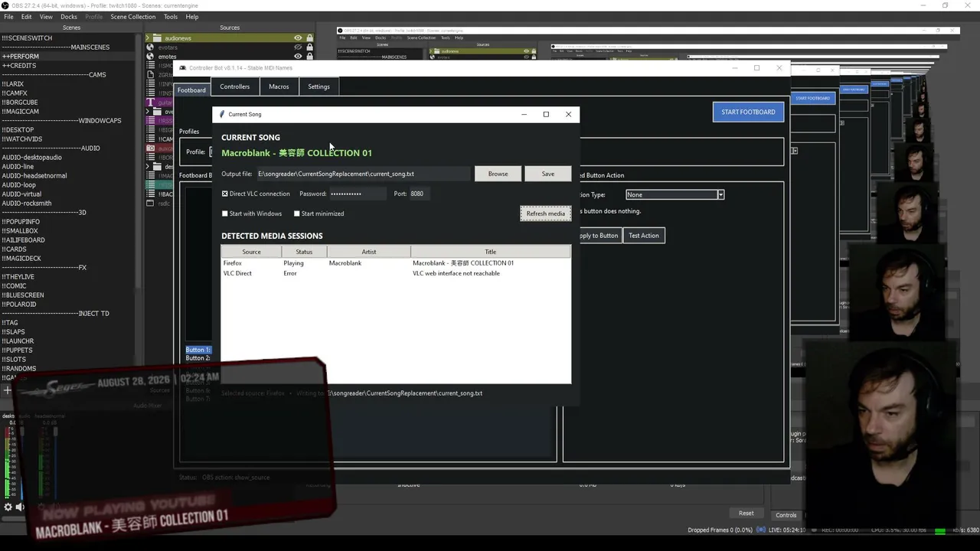Image resolution: width=980 pixels, height=551 pixels.
Task: Click the Refresh media button
Action: pyautogui.click(x=546, y=214)
